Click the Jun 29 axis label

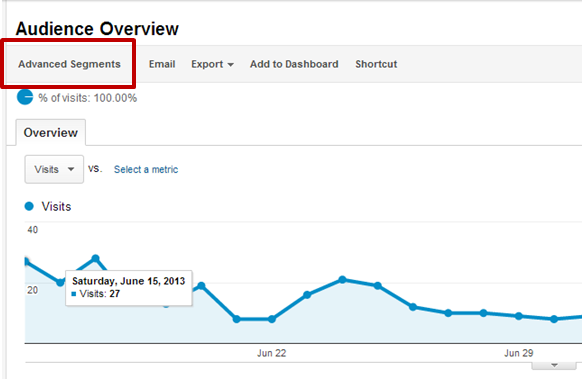point(519,353)
